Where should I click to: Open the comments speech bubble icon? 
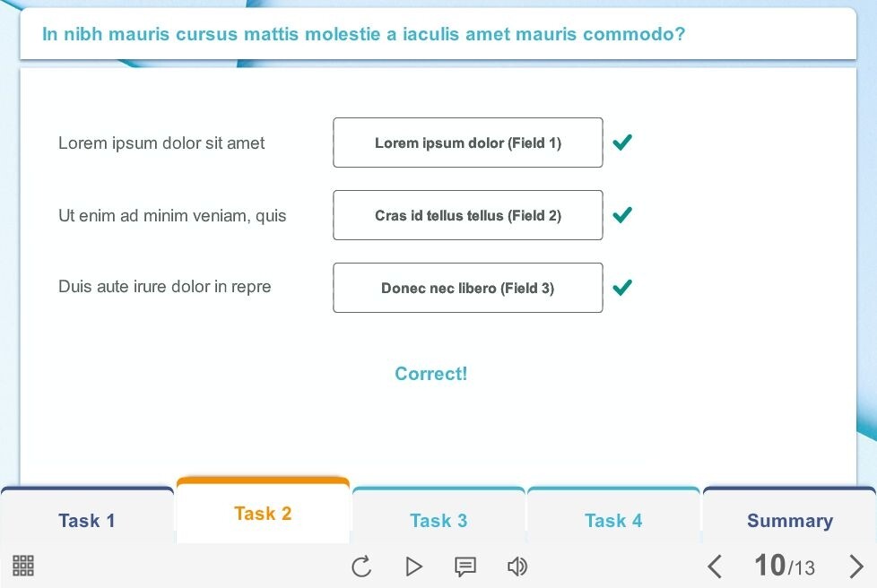(465, 566)
